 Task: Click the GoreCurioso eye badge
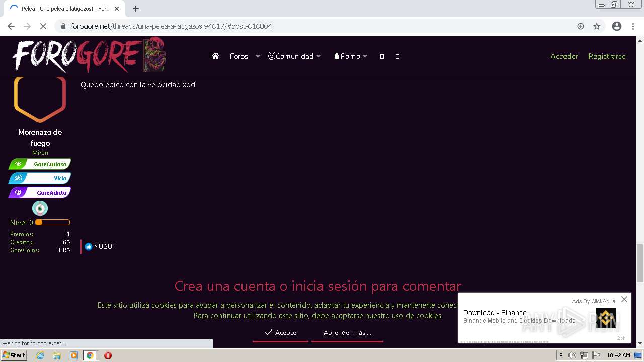click(40, 164)
